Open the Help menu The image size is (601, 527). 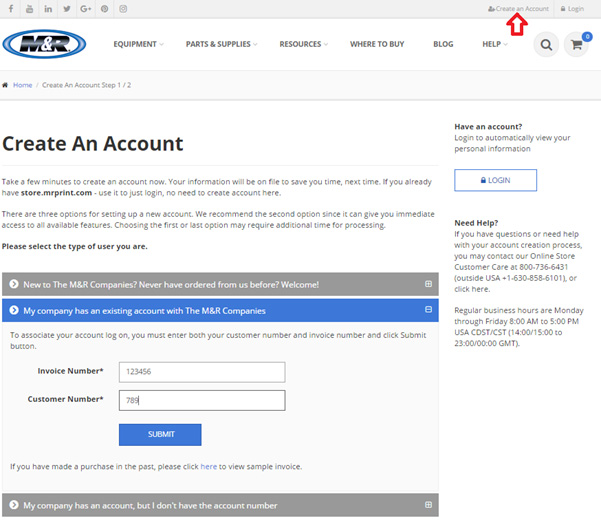coord(495,44)
